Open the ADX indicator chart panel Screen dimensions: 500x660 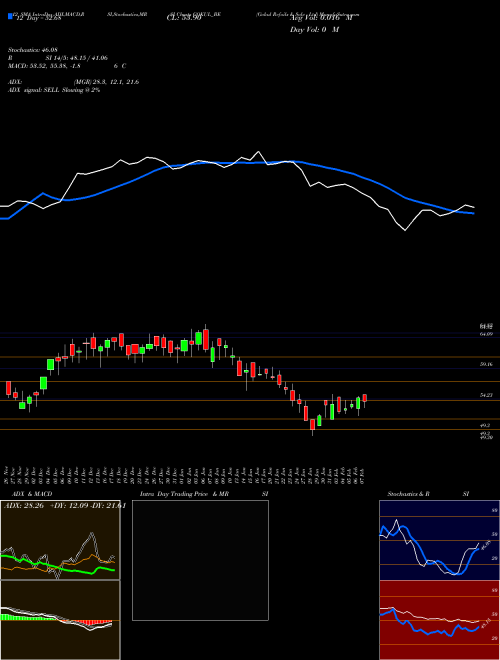tap(60, 540)
